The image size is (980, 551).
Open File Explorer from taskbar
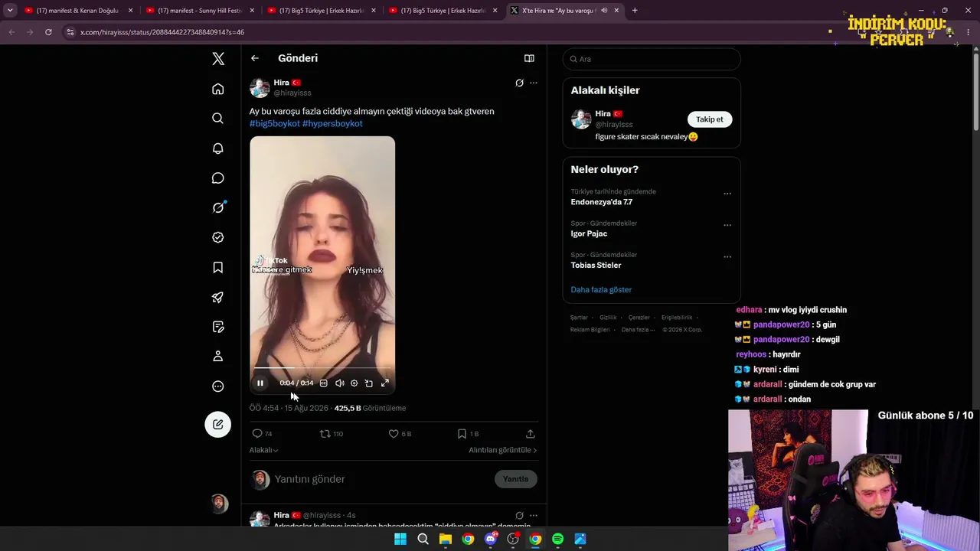pyautogui.click(x=446, y=539)
